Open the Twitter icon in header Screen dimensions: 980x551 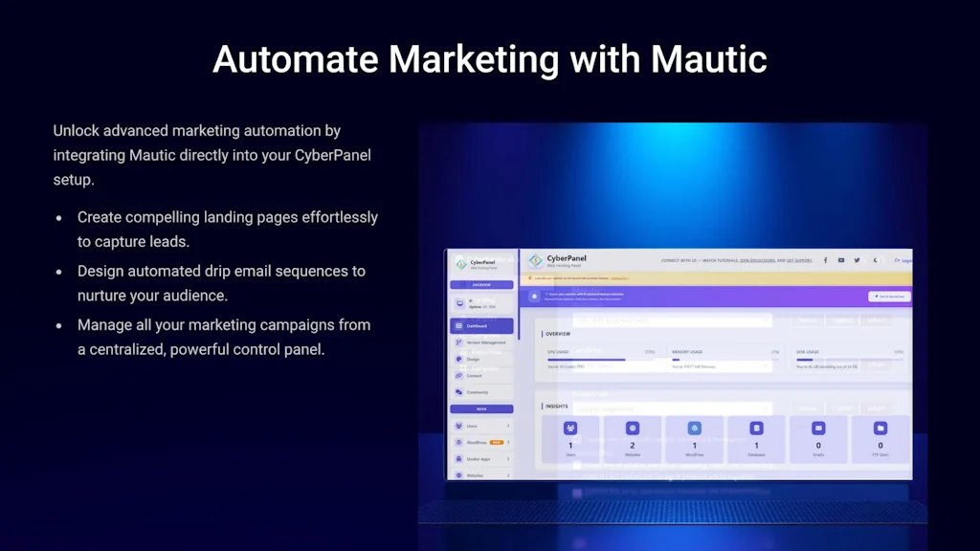tap(857, 260)
